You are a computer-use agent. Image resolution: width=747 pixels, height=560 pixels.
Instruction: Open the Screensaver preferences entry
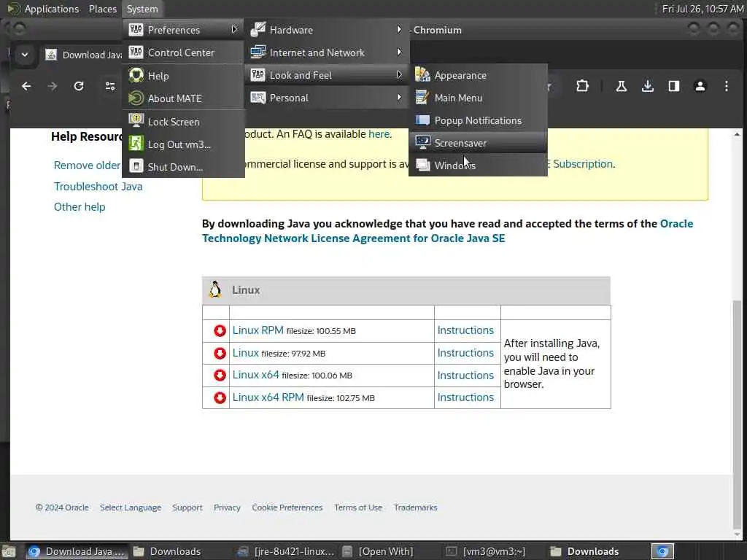pos(478,143)
